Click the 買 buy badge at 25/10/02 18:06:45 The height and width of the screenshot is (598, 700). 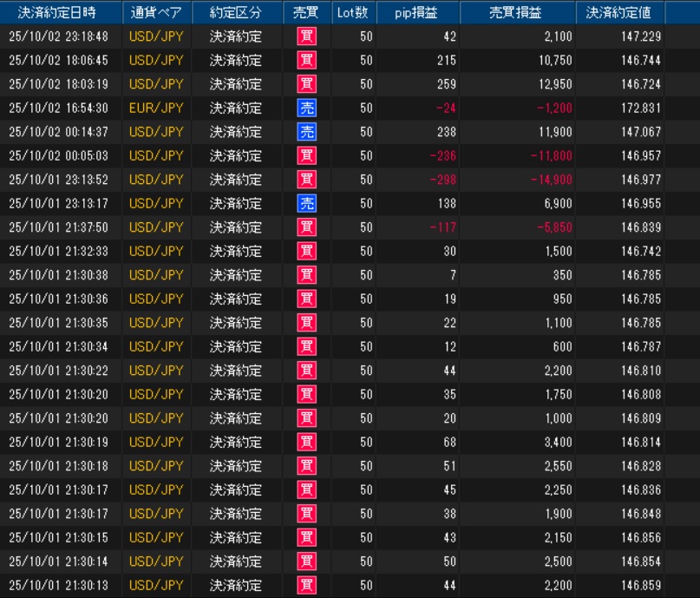tap(307, 61)
